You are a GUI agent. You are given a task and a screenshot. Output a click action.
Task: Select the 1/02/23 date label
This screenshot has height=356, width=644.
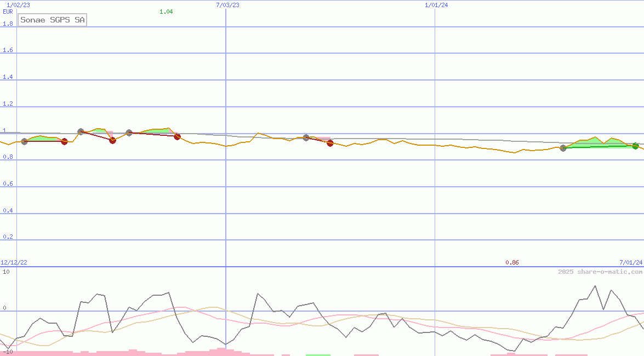(x=18, y=5)
